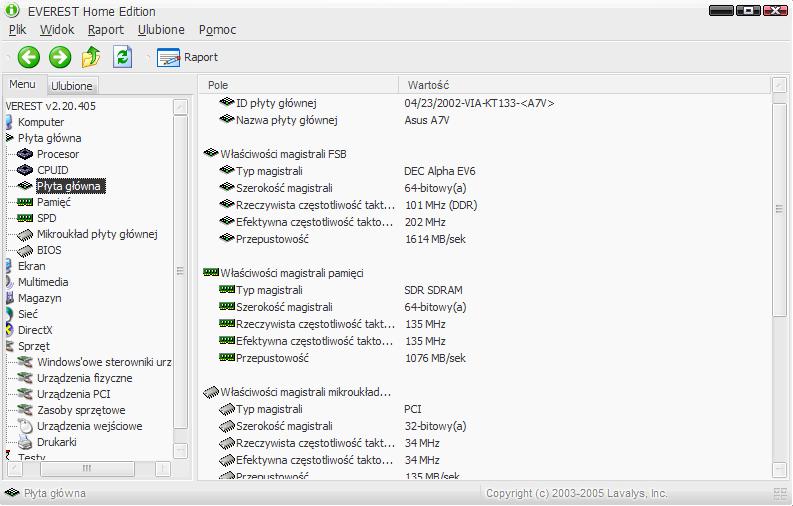
Task: Go back with the green left arrow
Action: click(29, 57)
